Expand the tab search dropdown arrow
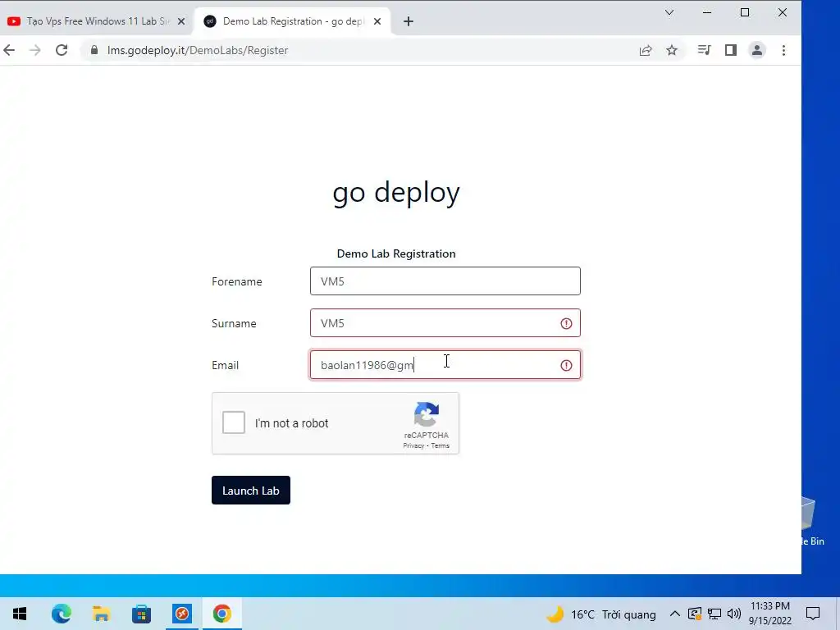Viewport: 840px width, 630px height. point(669,12)
